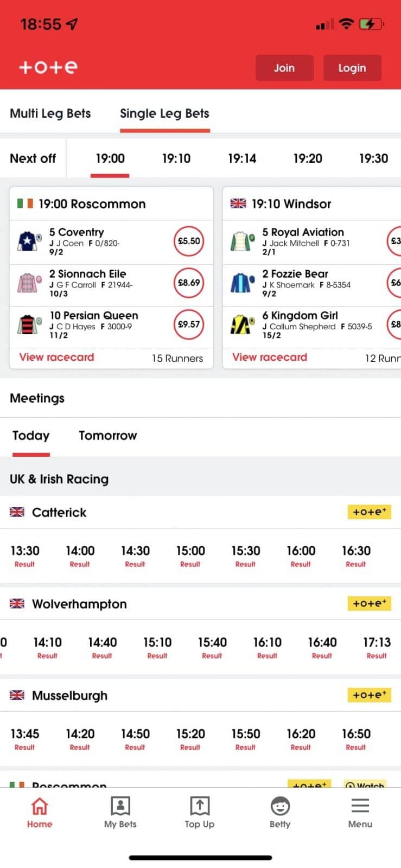Open Musselburgh 15:20 race result
Screen dimensions: 401x868
pyautogui.click(x=190, y=739)
